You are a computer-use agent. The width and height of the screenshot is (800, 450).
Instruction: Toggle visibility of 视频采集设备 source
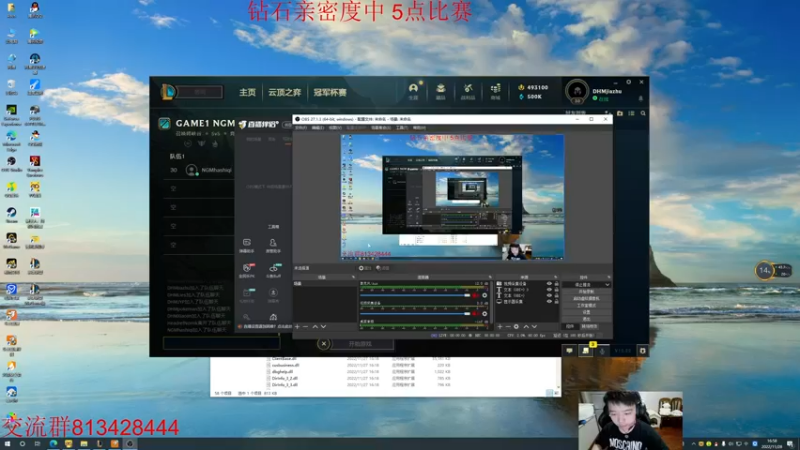pyautogui.click(x=549, y=284)
